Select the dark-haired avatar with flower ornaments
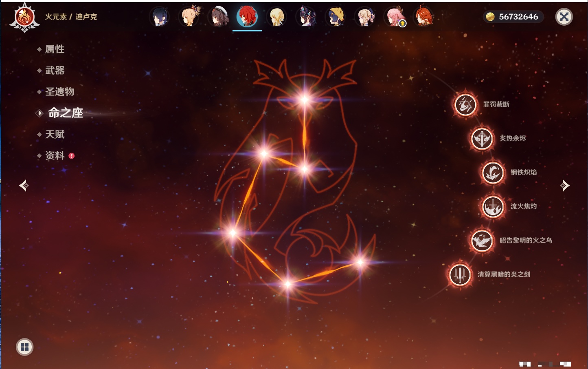The image size is (588, 369). tap(306, 17)
